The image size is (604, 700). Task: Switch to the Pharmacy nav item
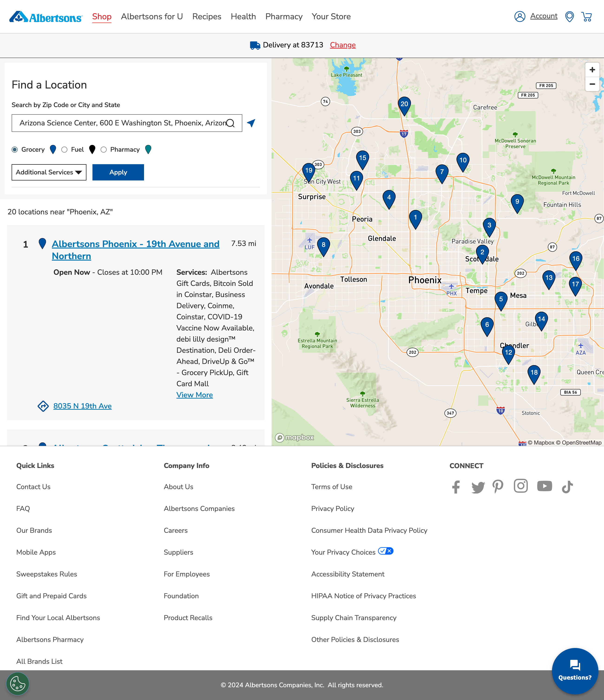point(284,16)
